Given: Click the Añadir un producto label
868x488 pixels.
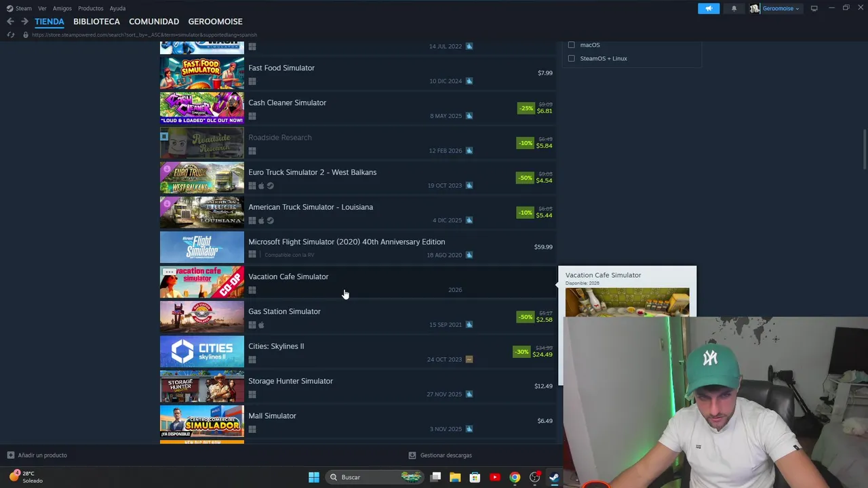Looking at the screenshot, I should (x=43, y=455).
